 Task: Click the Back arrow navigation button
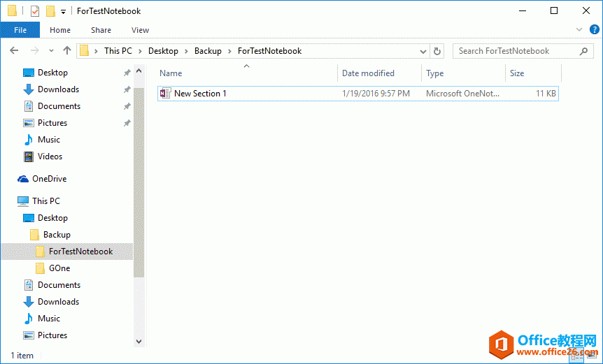[15, 51]
